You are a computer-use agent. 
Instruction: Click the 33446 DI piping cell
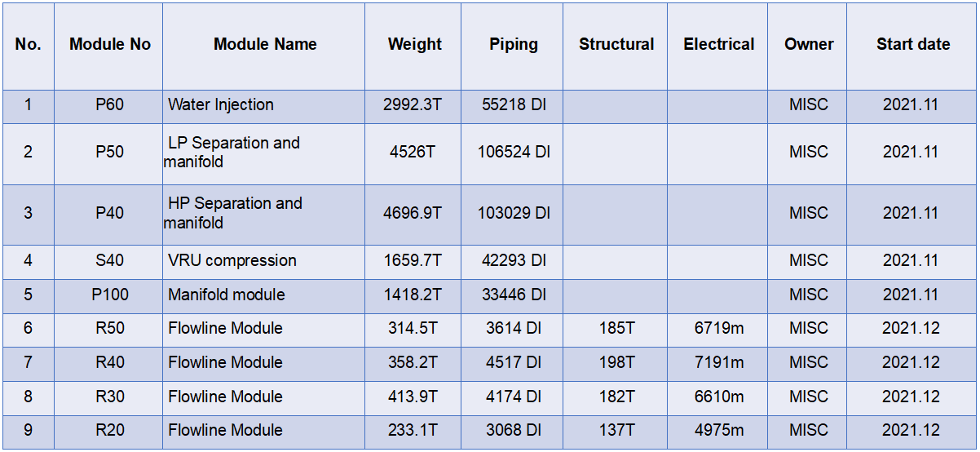512,296
